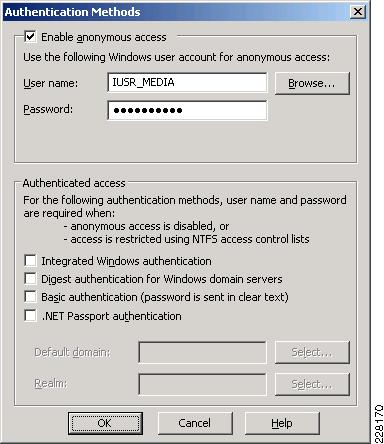This screenshot has width=384, height=444.
Task: Close the dialog with the X icon
Action: 358,12
